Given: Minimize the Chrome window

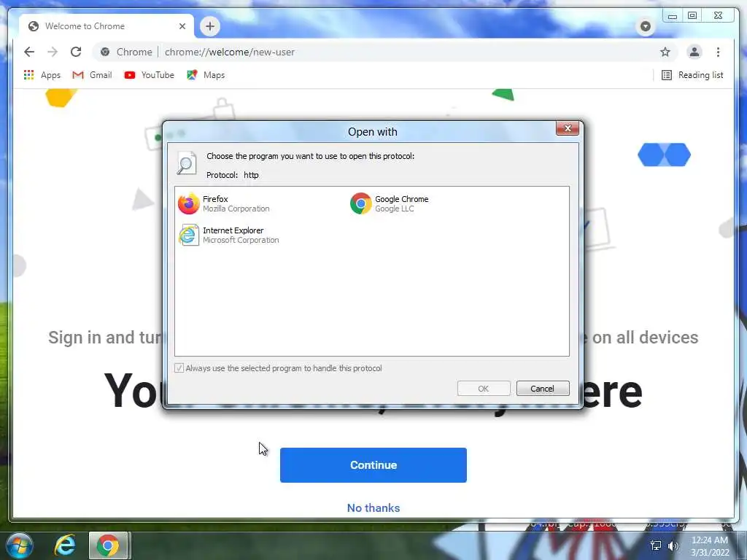Looking at the screenshot, I should tap(672, 16).
